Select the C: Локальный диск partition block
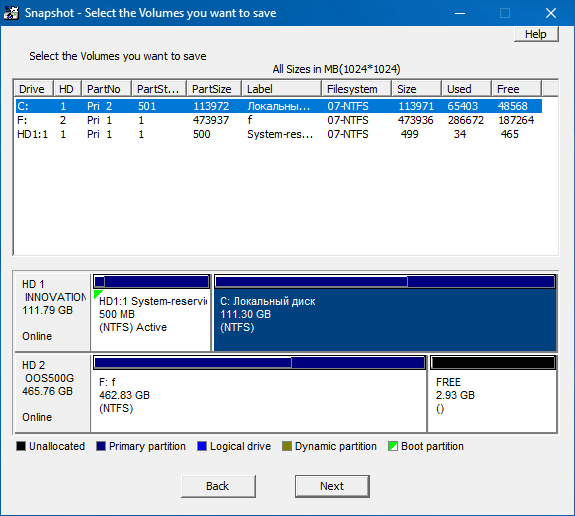The image size is (575, 516). (x=385, y=313)
